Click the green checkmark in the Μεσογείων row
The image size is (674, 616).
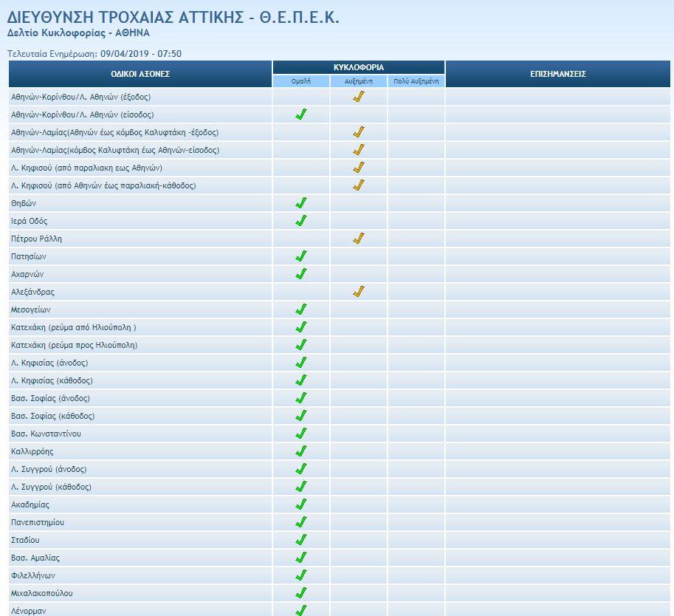tap(301, 309)
